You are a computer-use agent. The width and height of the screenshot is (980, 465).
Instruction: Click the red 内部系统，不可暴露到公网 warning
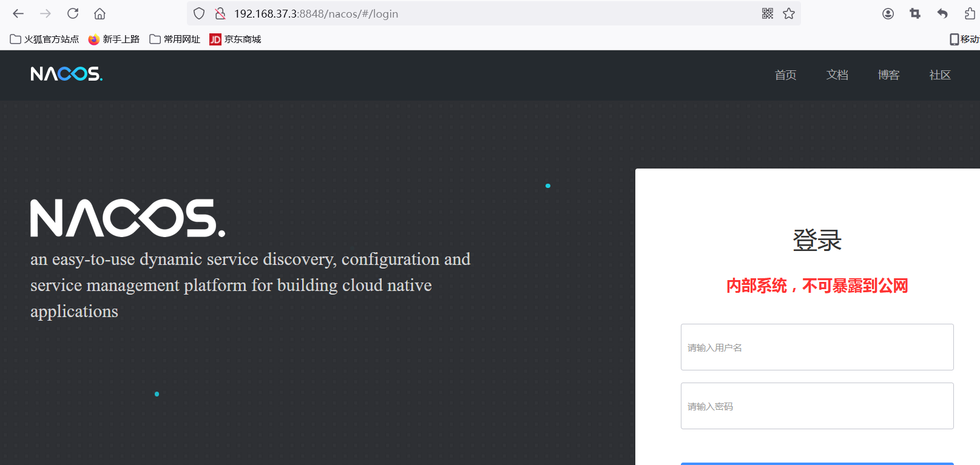pos(817,286)
